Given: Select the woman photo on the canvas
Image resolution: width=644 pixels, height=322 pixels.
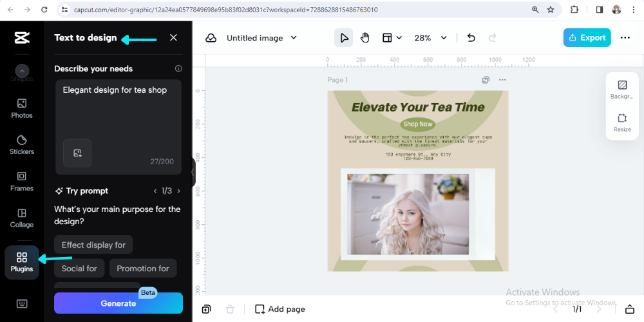Looking at the screenshot, I should tap(408, 214).
